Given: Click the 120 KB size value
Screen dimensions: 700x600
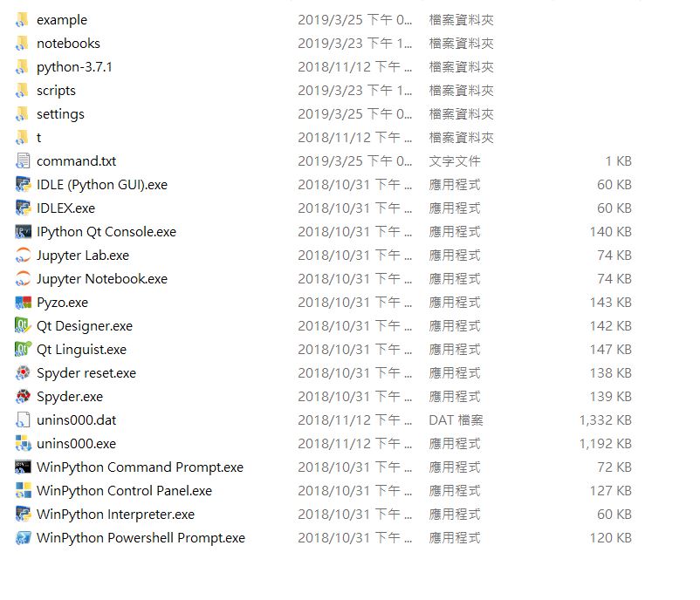Looking at the screenshot, I should [x=611, y=538].
